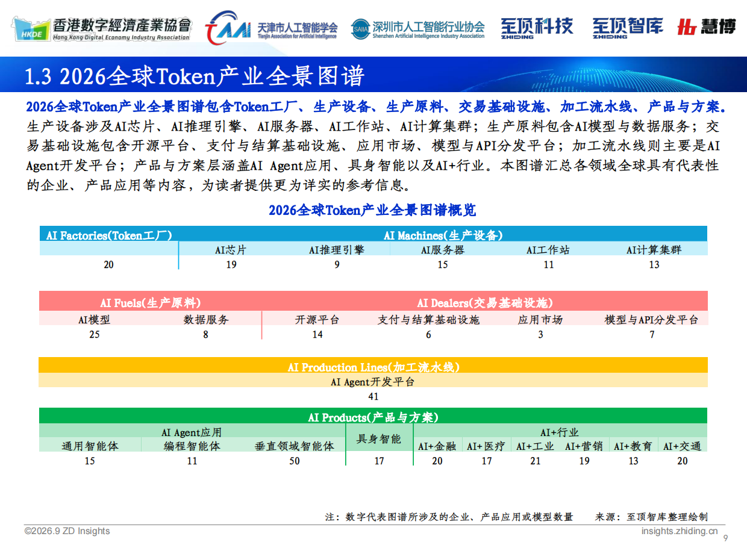The image size is (747, 560).
Task: Select the "AI+行业" group label
Action: pos(560,432)
